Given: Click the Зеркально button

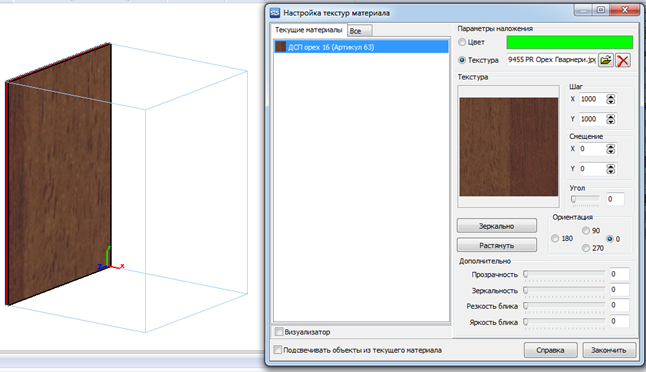Looking at the screenshot, I should click(x=496, y=226).
